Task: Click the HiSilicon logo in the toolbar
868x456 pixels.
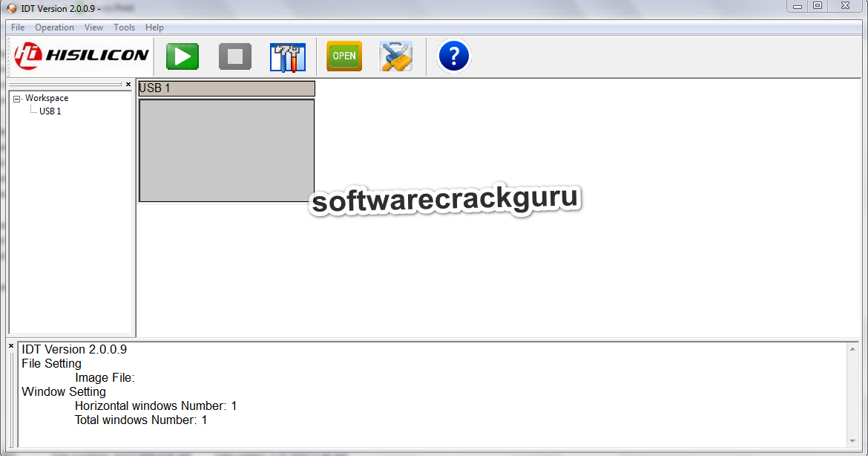Action: tap(82, 56)
